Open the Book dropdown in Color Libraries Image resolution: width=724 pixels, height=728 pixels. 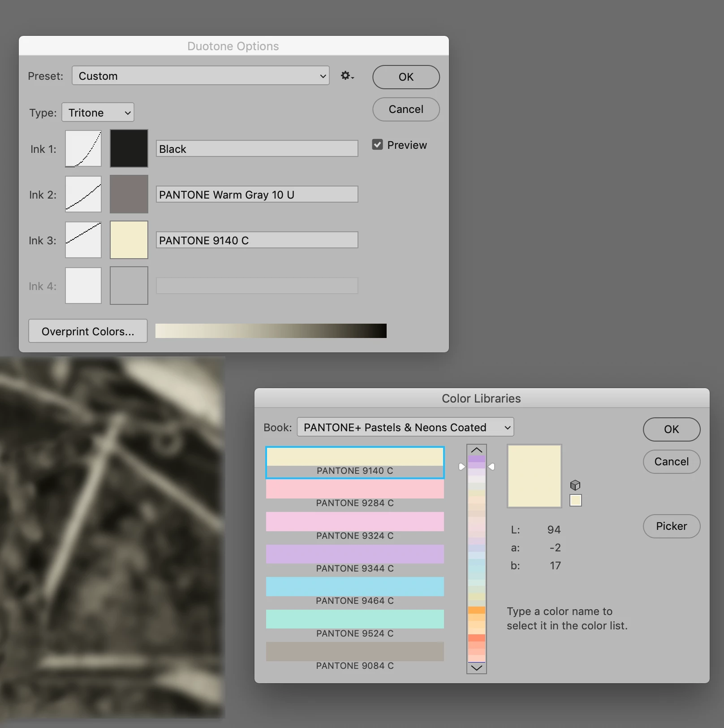(x=405, y=427)
